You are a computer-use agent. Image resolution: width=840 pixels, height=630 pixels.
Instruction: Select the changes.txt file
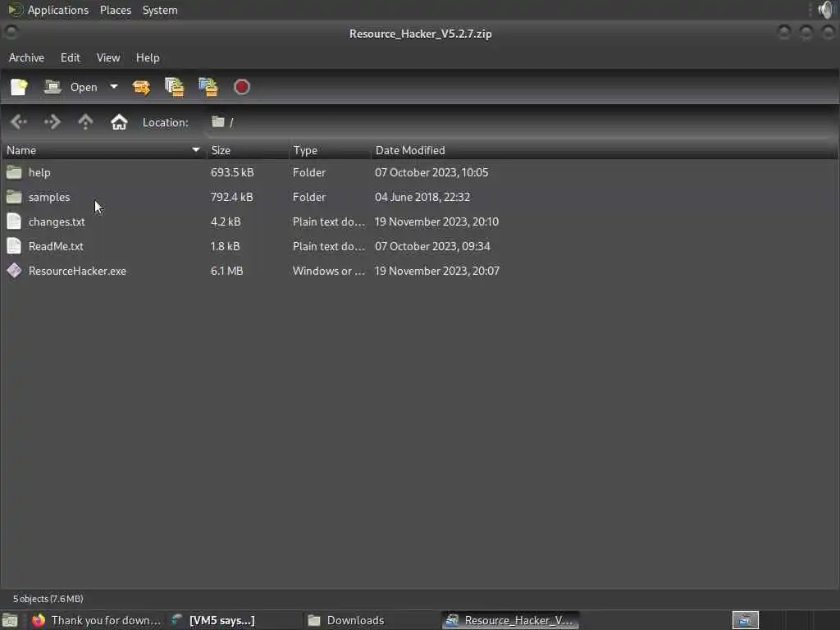click(x=419, y=221)
